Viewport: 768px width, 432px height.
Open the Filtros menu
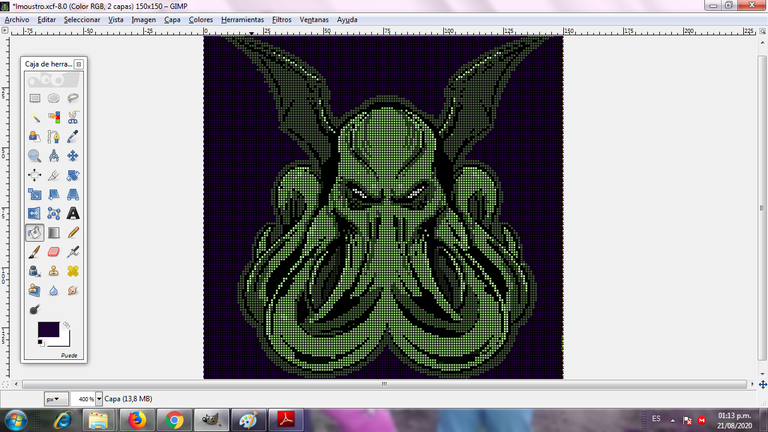tap(282, 20)
